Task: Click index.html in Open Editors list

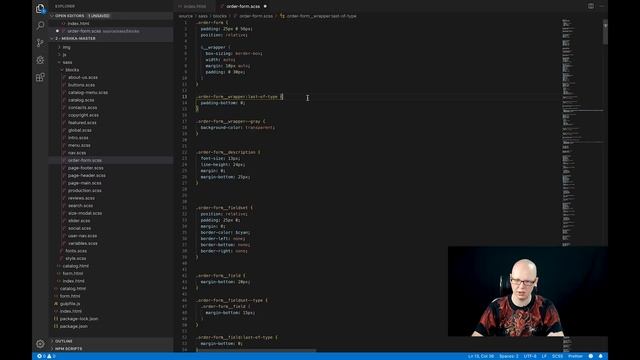Action: pos(78,23)
